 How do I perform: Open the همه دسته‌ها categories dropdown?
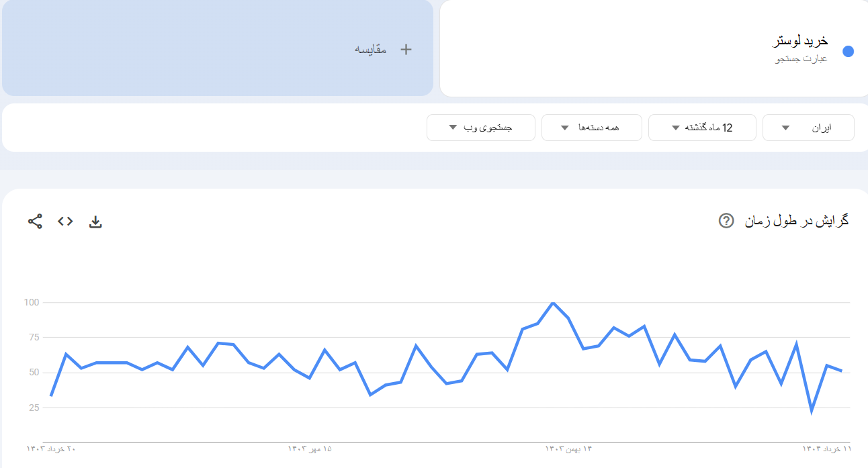click(591, 128)
